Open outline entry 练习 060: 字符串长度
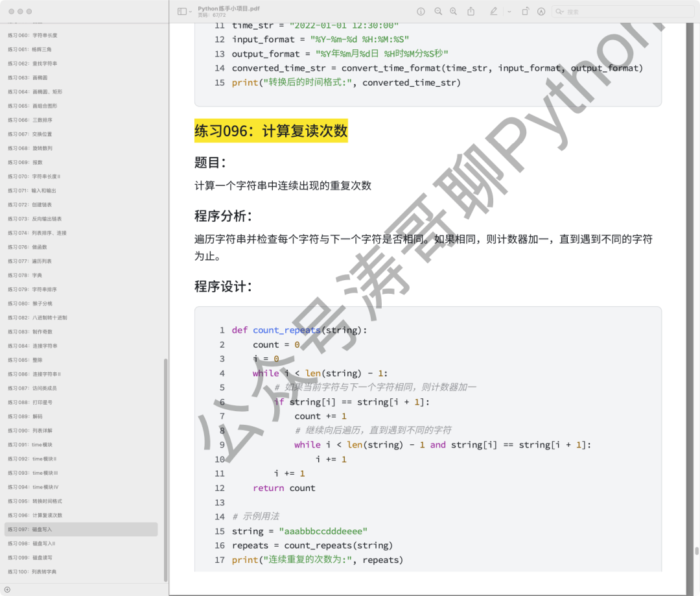This screenshot has width=700, height=596. pos(32,35)
